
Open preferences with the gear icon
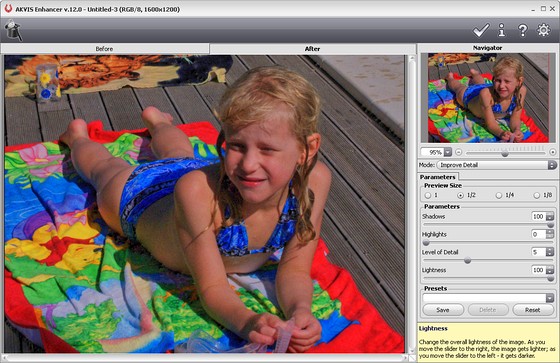pyautogui.click(x=544, y=30)
